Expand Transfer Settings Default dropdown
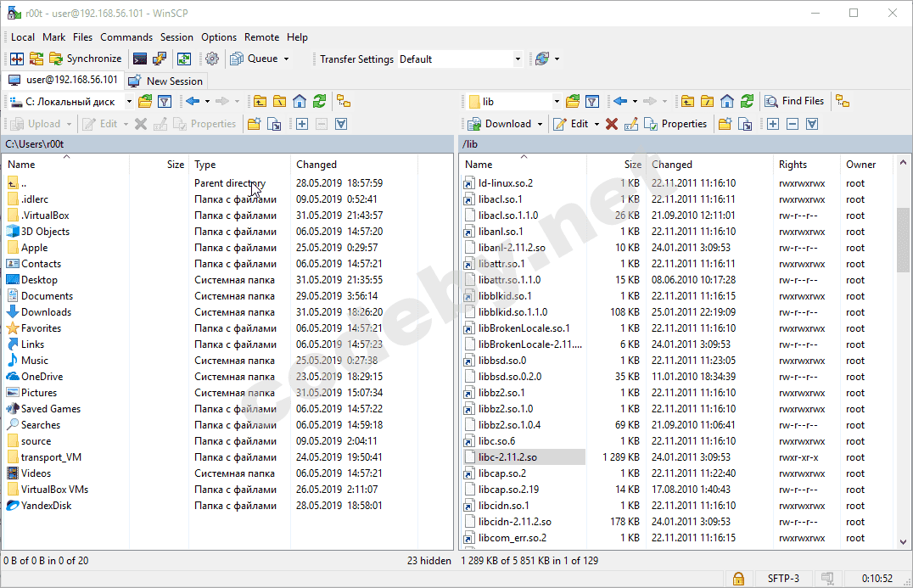Screen dimensions: 913x588 [518, 59]
